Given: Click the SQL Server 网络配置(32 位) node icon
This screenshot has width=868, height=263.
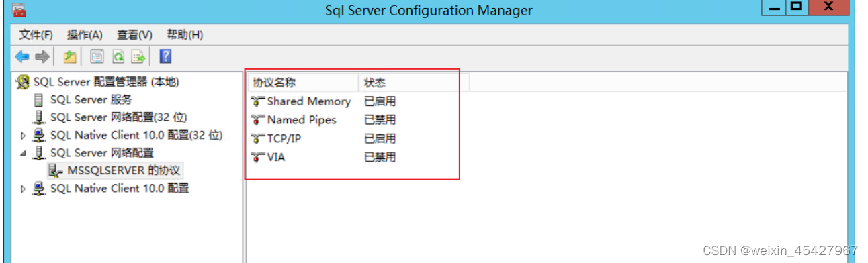Looking at the screenshot, I should point(38,117).
